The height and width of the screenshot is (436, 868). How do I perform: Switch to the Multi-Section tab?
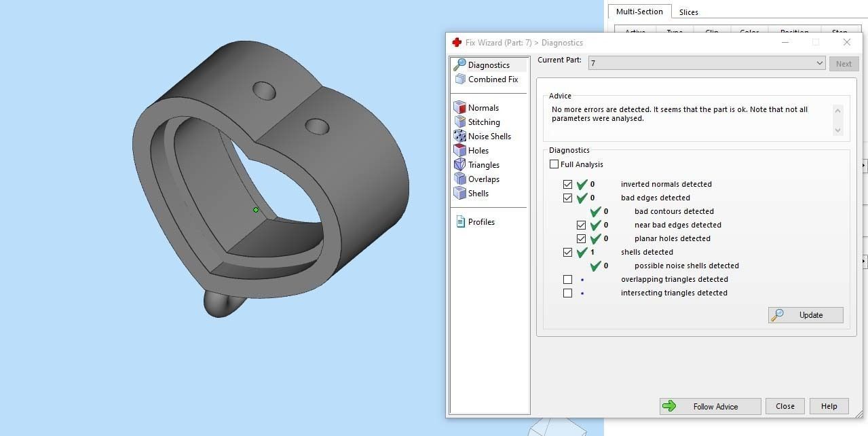[x=639, y=12]
